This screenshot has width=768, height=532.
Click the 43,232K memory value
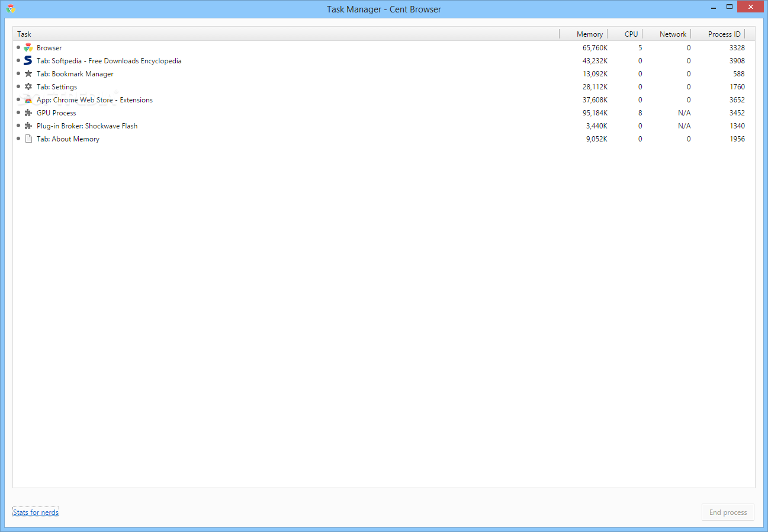coord(595,61)
